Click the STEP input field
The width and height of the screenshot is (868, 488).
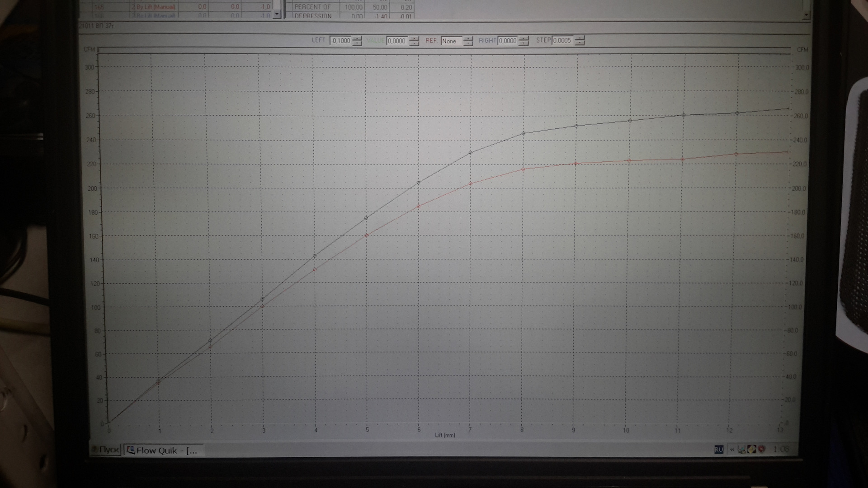click(x=562, y=41)
